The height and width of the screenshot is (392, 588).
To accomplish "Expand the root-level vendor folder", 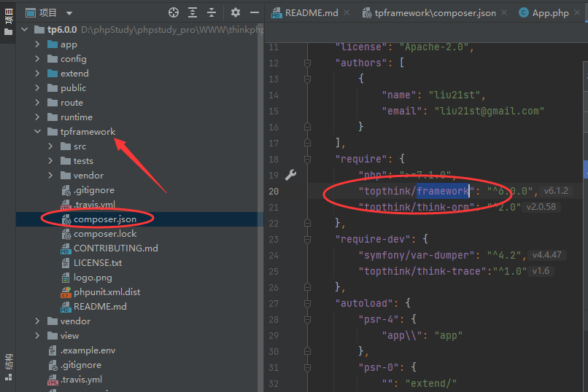I will pyautogui.click(x=37, y=321).
